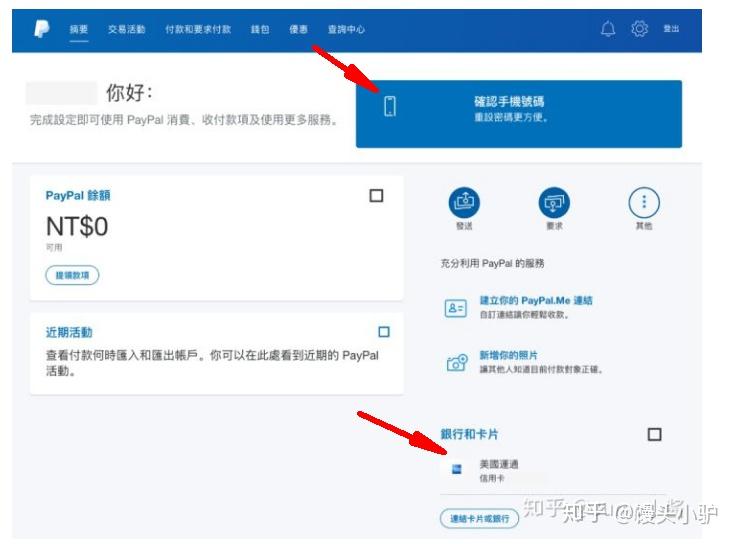
Task: Open the 付款和要求付款 tab
Action: click(x=198, y=29)
